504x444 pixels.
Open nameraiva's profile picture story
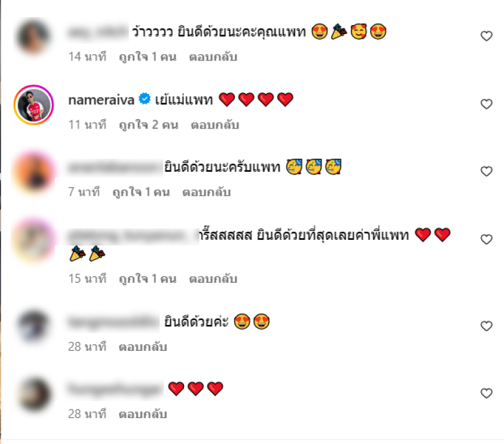(x=33, y=105)
